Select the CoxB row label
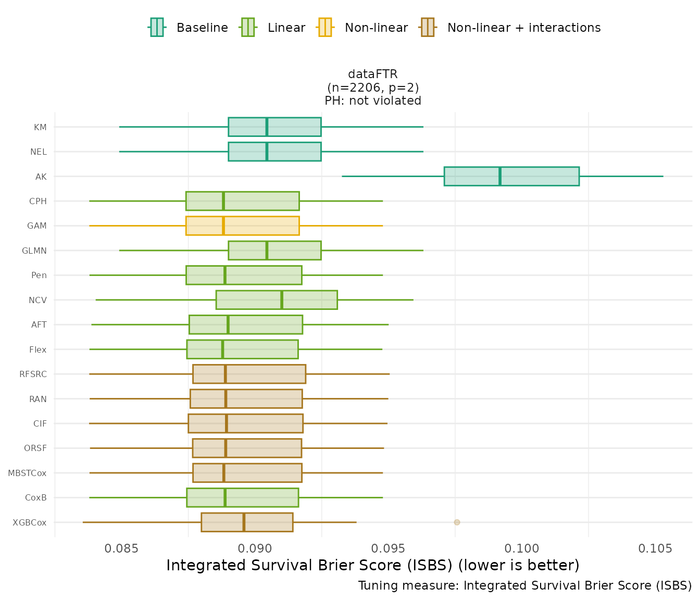This screenshot has width=700, height=600. point(36,497)
